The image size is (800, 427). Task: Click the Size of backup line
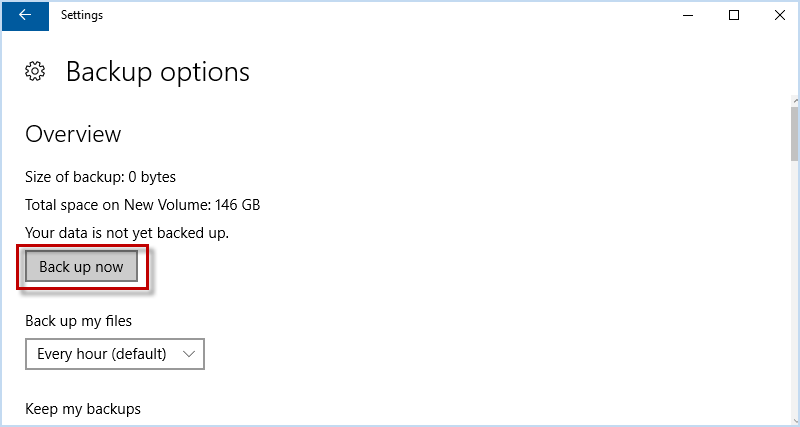pos(101,177)
